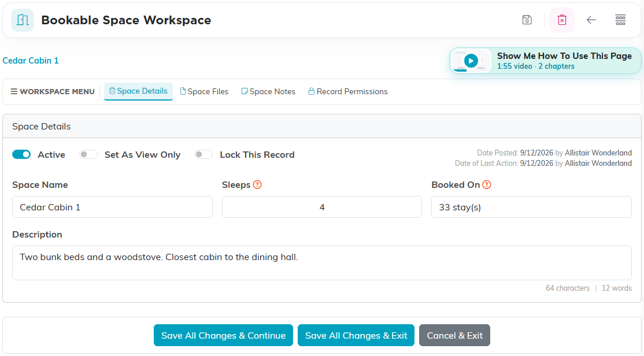Toggle the Active switch off

coord(21,154)
